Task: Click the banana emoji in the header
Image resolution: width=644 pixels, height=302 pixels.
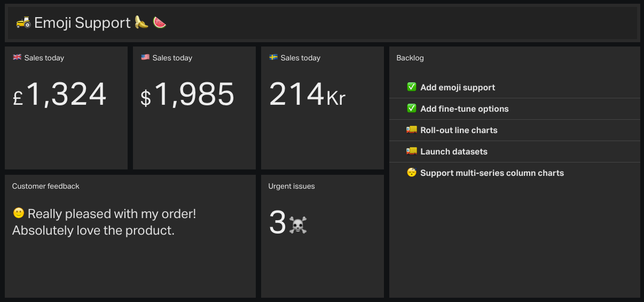Action: point(141,22)
